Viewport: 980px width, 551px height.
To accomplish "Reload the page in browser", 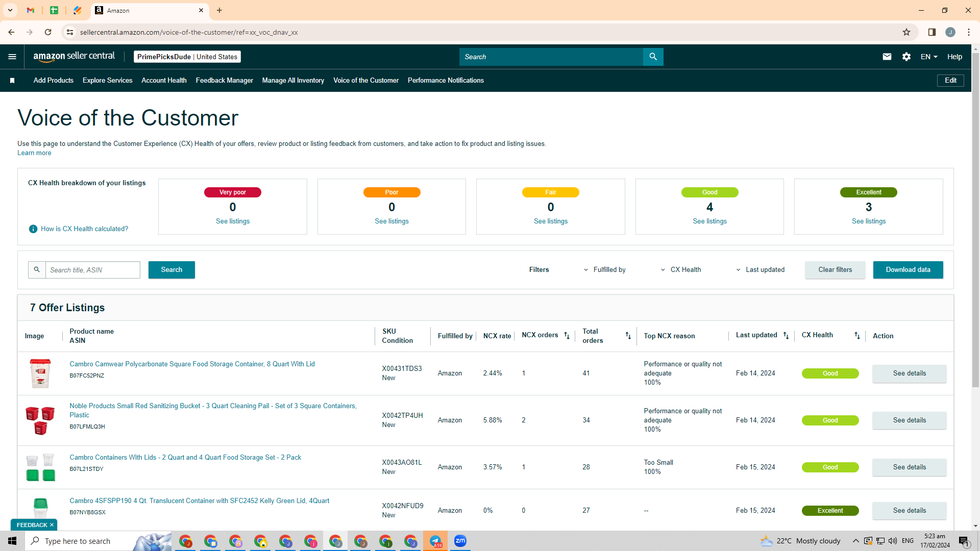I will [x=48, y=32].
